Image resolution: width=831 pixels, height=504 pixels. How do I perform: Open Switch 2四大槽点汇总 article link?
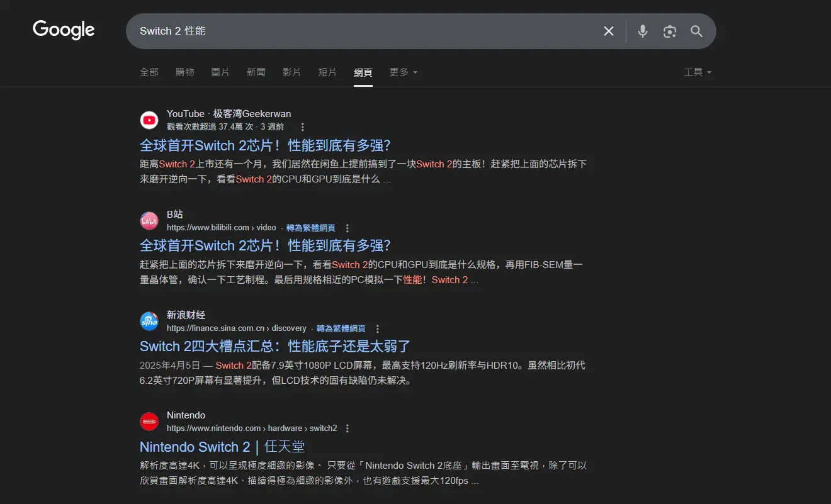[x=274, y=346]
